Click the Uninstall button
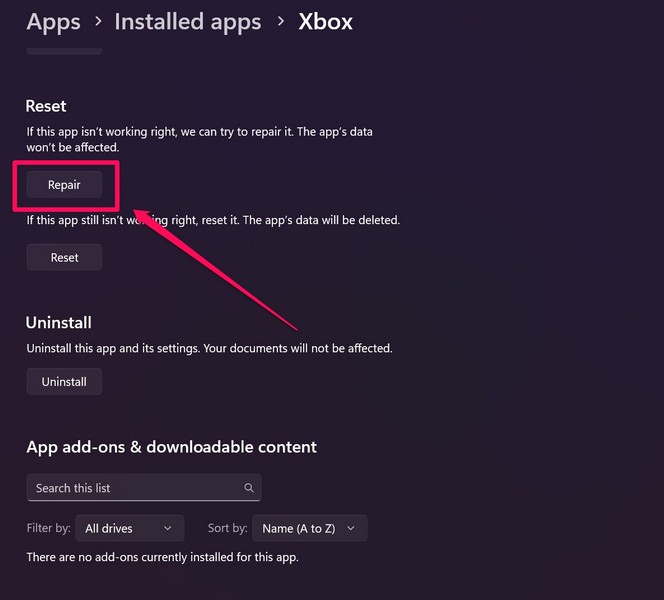 (x=64, y=382)
